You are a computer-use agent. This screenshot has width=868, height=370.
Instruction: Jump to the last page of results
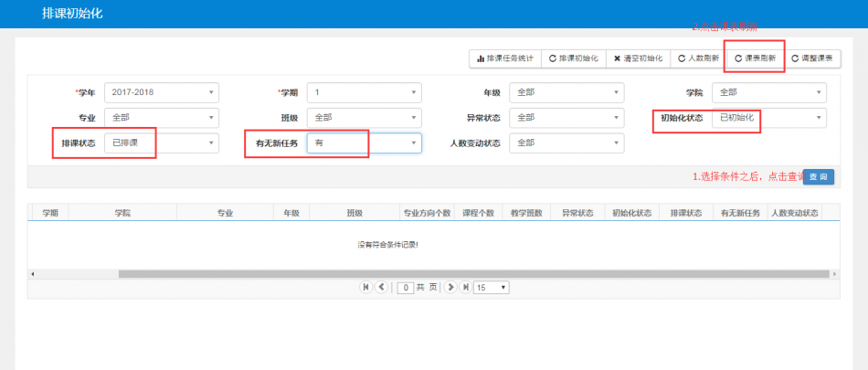(464, 287)
